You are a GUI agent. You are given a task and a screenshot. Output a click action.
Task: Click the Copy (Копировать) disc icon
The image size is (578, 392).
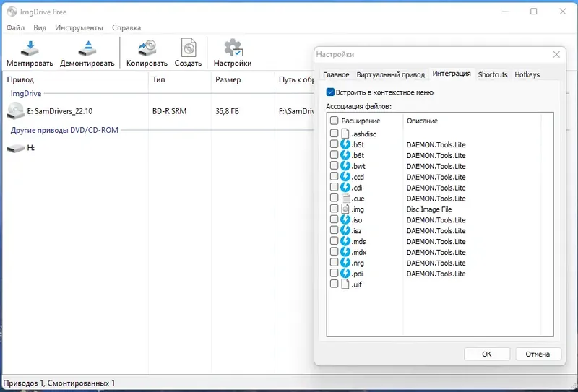coord(147,48)
